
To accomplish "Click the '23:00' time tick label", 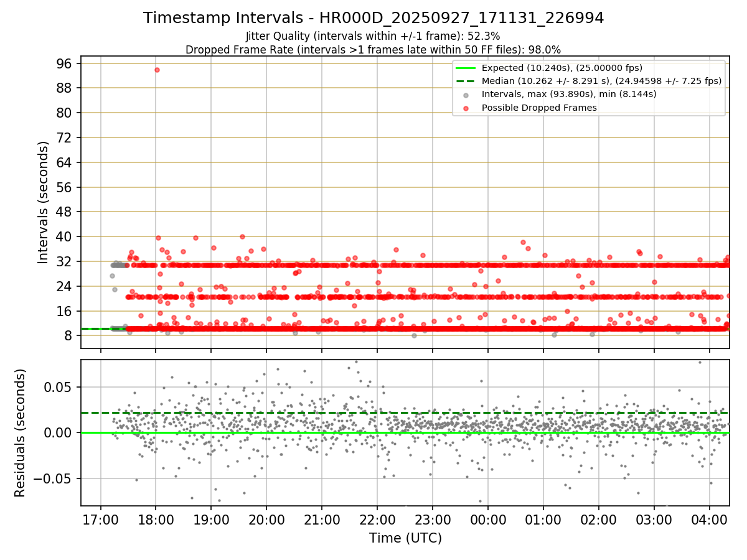I will (x=433, y=520).
